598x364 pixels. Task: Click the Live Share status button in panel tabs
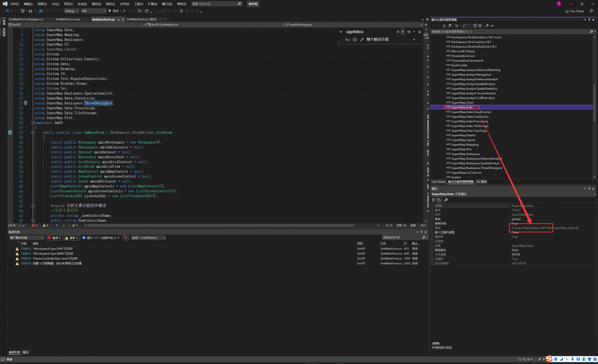[438, 182]
